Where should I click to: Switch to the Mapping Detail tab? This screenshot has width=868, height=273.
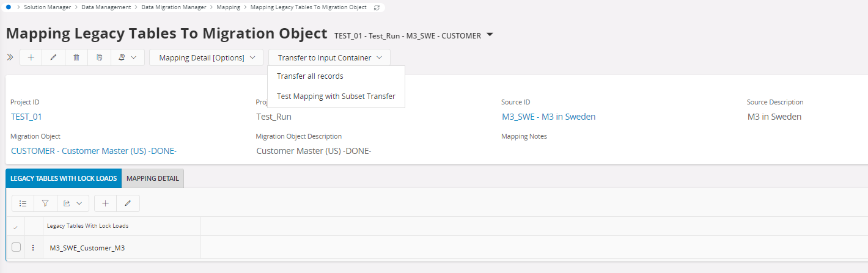coord(153,178)
